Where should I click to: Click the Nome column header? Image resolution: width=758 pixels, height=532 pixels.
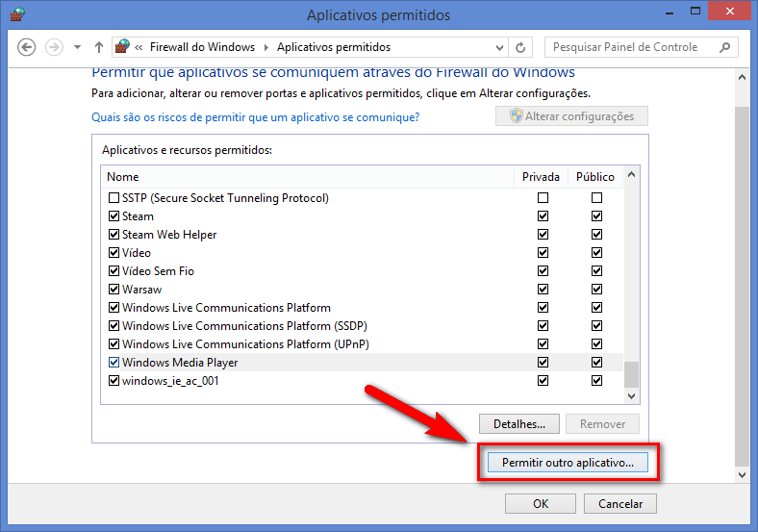click(308, 176)
